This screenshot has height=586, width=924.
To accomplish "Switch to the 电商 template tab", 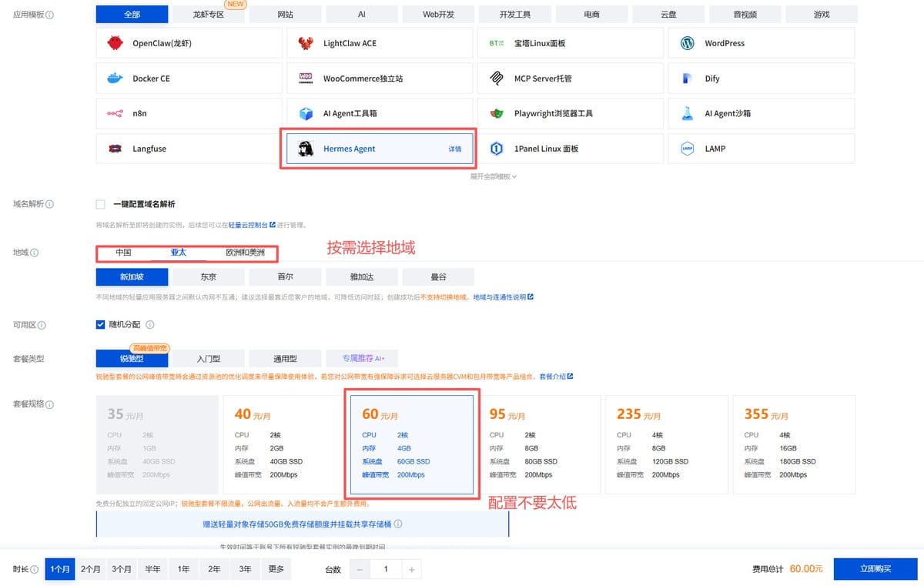I will pos(591,14).
